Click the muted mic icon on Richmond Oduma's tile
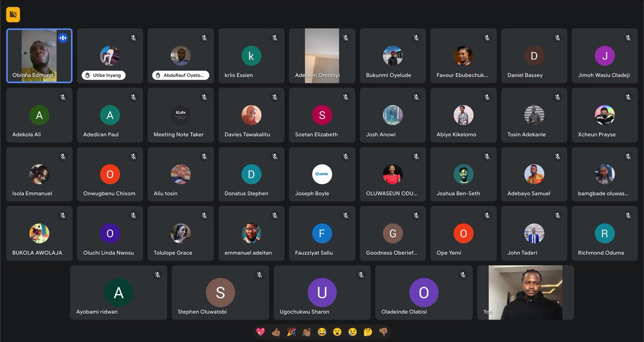644x342 pixels. pos(628,215)
